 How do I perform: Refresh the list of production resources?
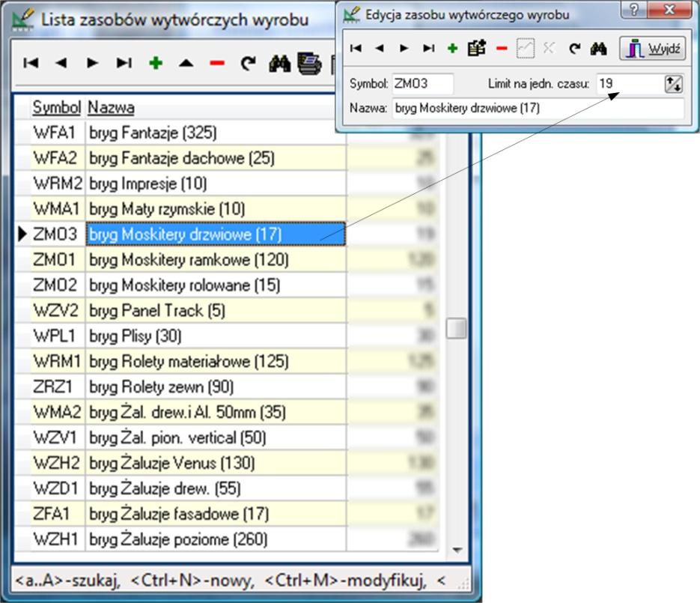(249, 63)
